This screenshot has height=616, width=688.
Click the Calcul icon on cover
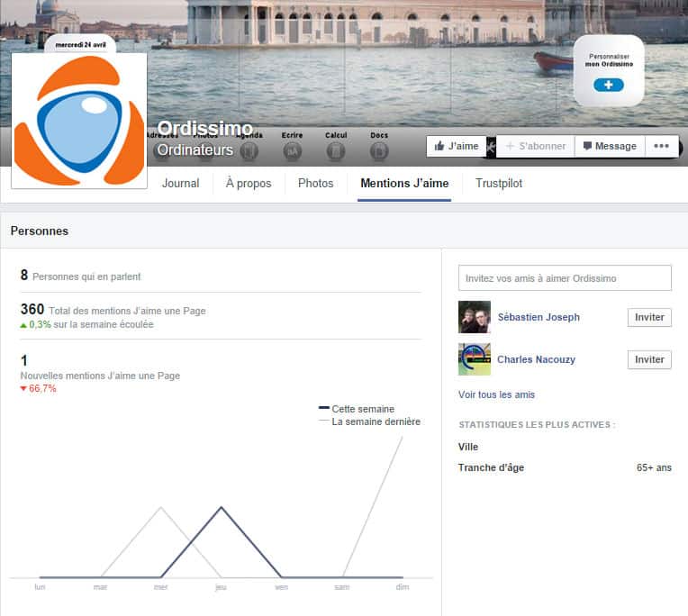click(336, 151)
